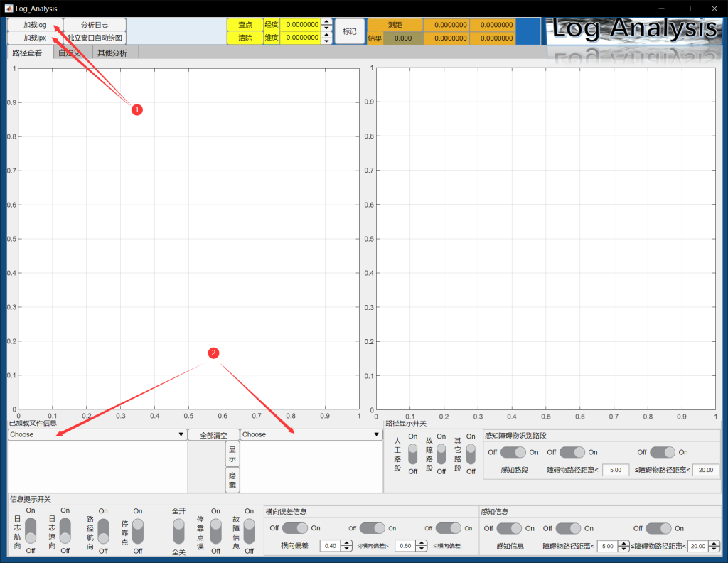
Task: Click the 加载lpx button
Action: [34, 38]
